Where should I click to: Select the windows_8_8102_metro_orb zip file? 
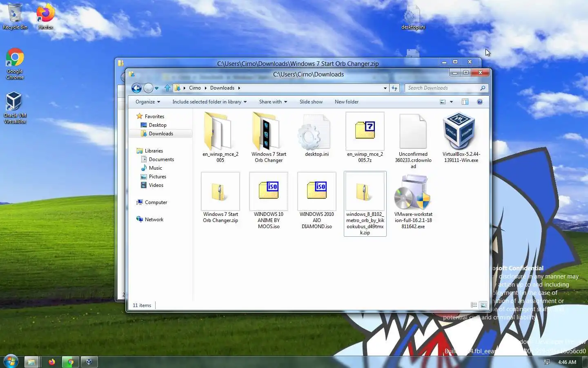(365, 204)
